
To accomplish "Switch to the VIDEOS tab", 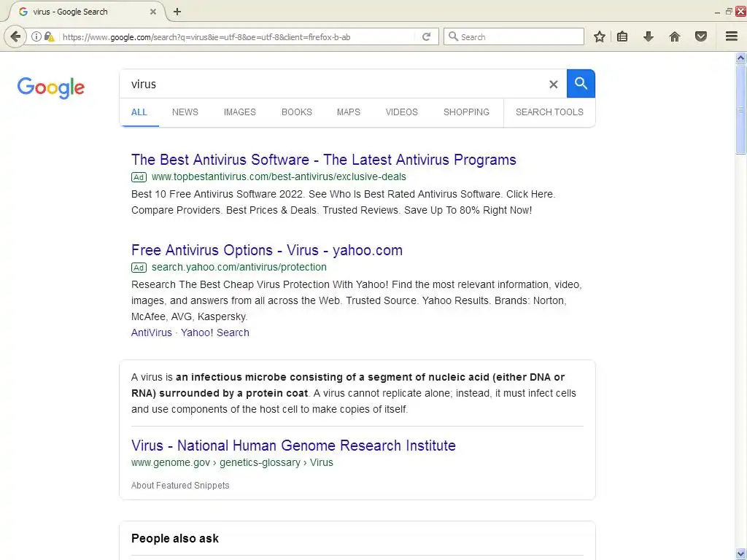I will coord(402,112).
